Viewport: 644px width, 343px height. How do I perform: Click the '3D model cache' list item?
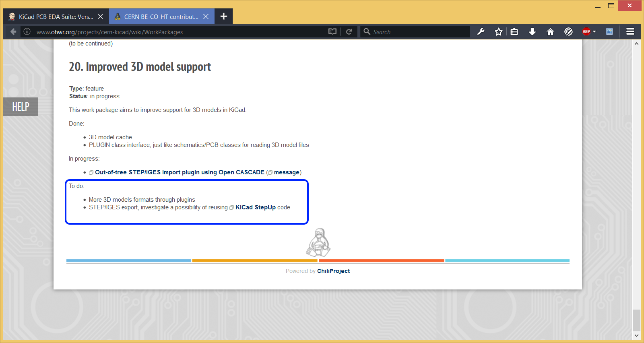coord(110,137)
